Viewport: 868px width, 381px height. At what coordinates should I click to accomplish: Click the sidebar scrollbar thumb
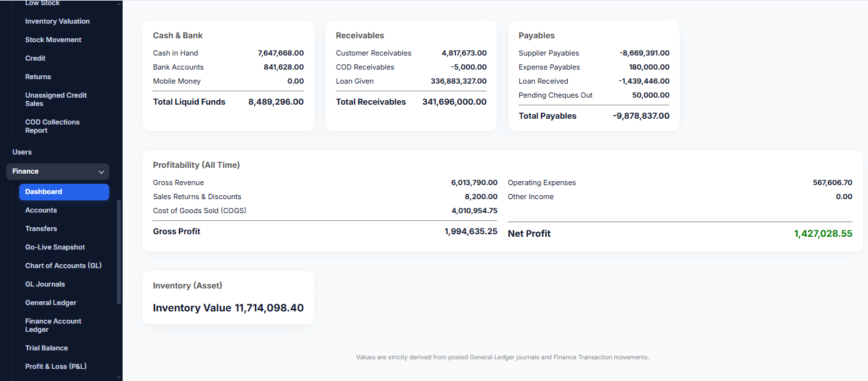pyautogui.click(x=119, y=252)
